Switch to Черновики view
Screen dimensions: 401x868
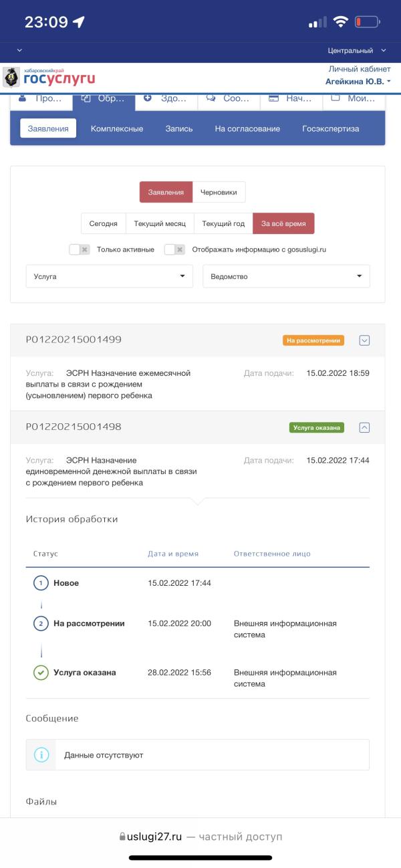click(219, 192)
